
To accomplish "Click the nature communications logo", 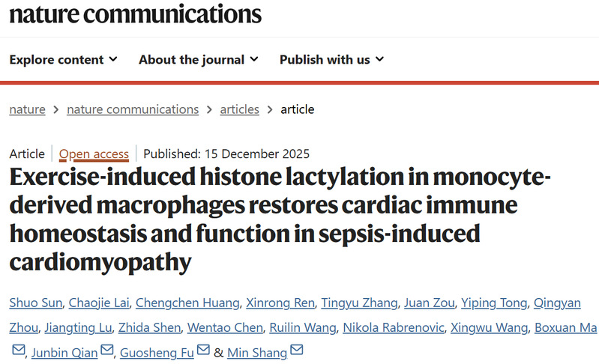I will pyautogui.click(x=135, y=13).
